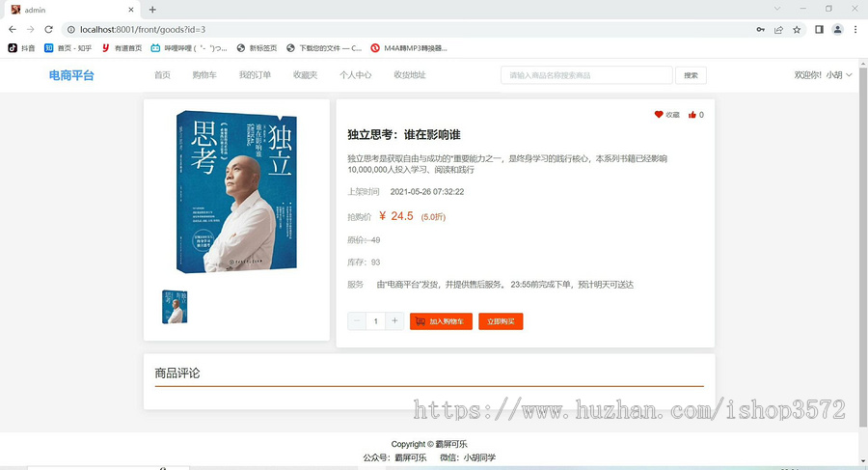Screen dimensions: 868x470
Task: Toggle the browser side panel icon
Action: coord(819,29)
